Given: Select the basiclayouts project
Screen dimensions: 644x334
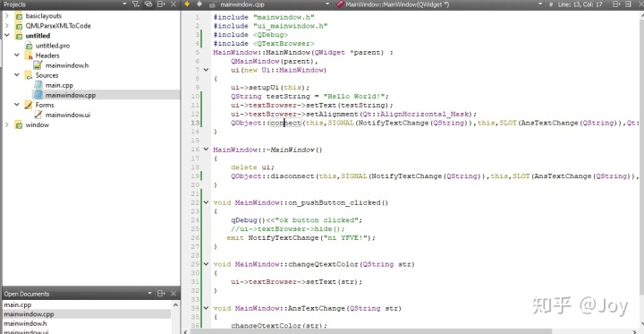Looking at the screenshot, I should tap(44, 15).
